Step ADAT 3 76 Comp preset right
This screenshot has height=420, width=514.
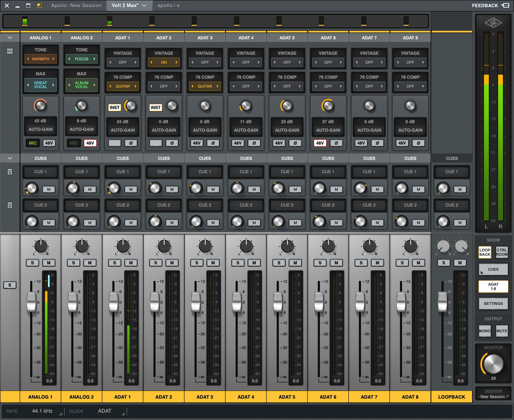217,86
